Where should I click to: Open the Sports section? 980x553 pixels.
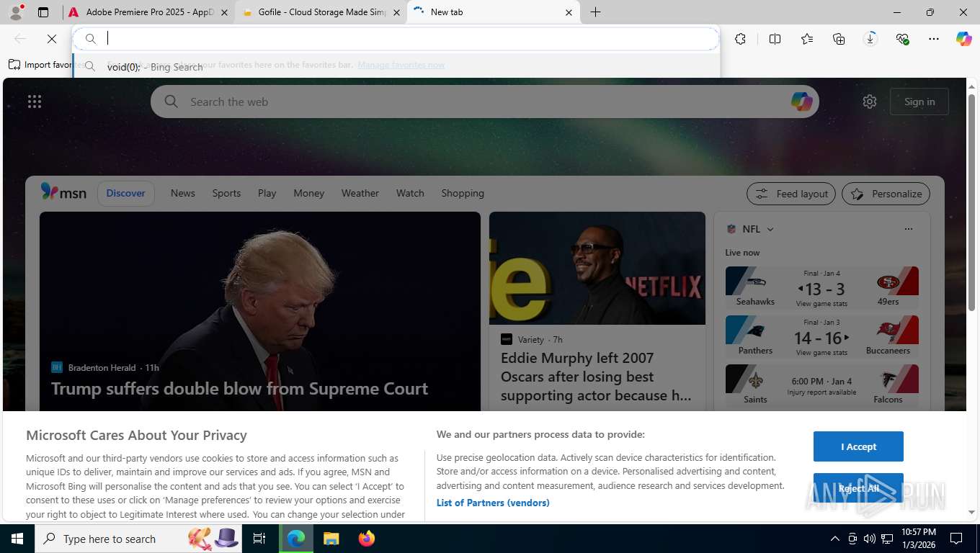(x=226, y=193)
